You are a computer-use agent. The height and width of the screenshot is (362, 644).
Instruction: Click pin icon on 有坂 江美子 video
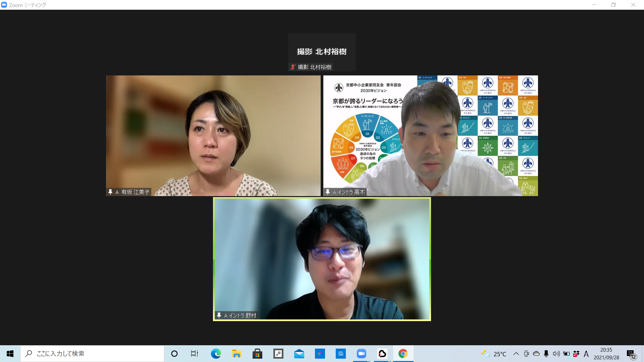110,192
